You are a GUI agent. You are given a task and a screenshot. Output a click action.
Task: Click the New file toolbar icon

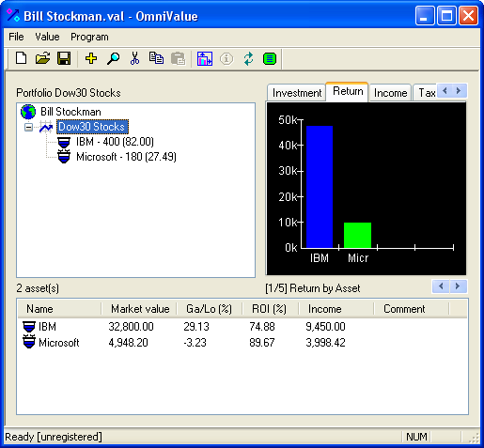click(21, 58)
